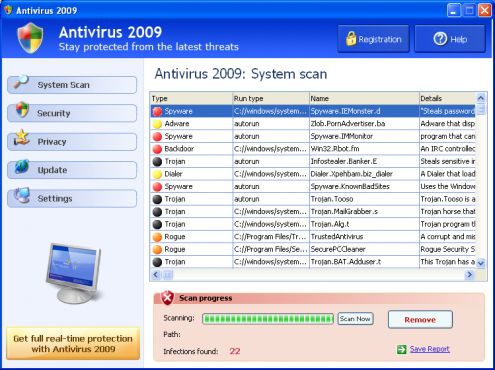Click the shield icon next to Security

(22, 109)
